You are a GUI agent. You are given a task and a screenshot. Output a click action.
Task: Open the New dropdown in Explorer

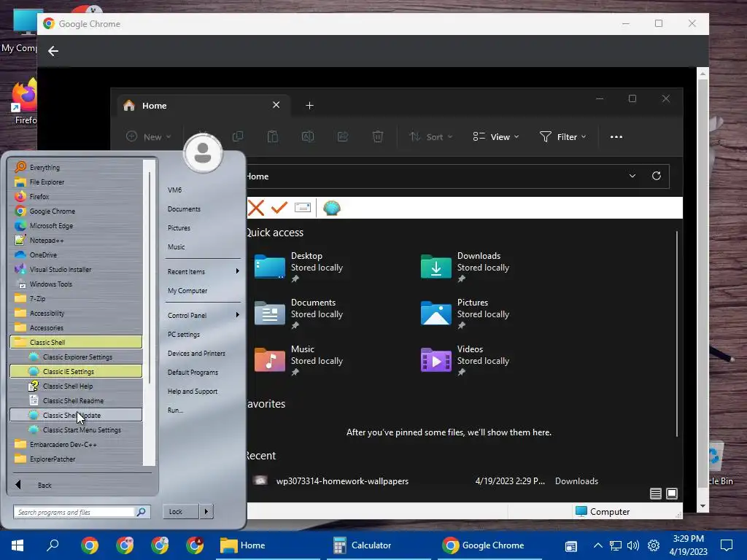[x=148, y=136]
